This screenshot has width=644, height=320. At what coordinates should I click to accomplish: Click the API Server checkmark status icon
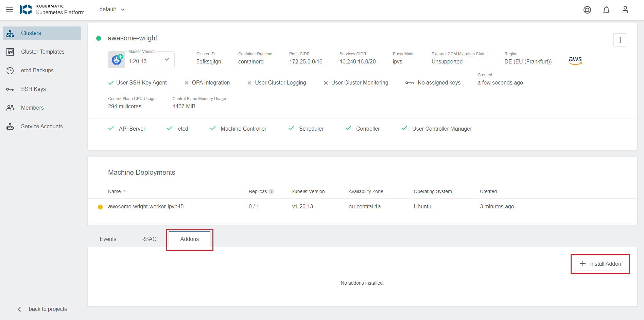coord(111,128)
